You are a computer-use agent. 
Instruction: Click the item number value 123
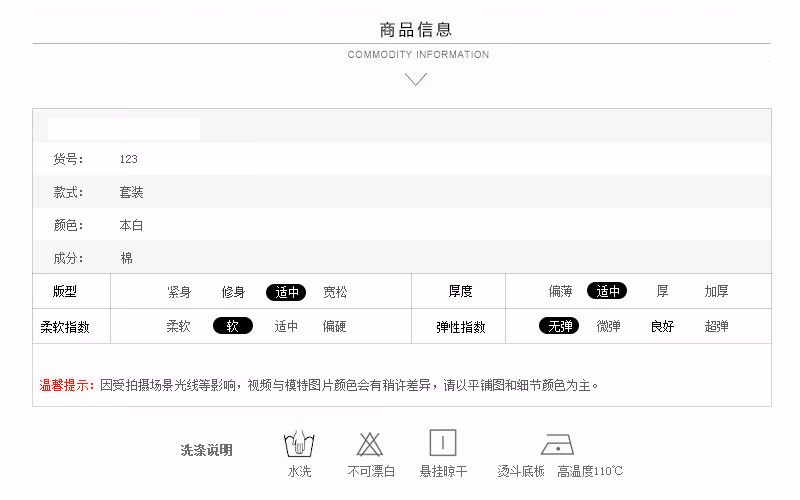tap(128, 159)
